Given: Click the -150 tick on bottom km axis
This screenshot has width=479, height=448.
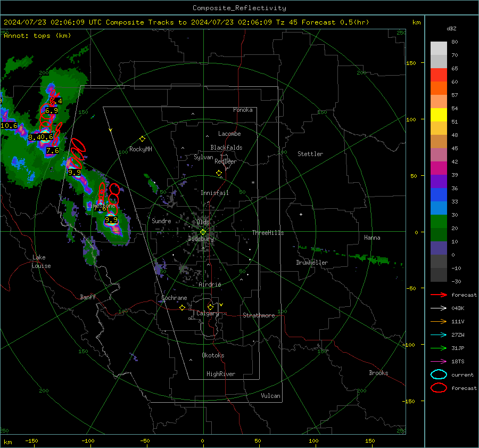Looking at the screenshot, I should tap(31, 441).
